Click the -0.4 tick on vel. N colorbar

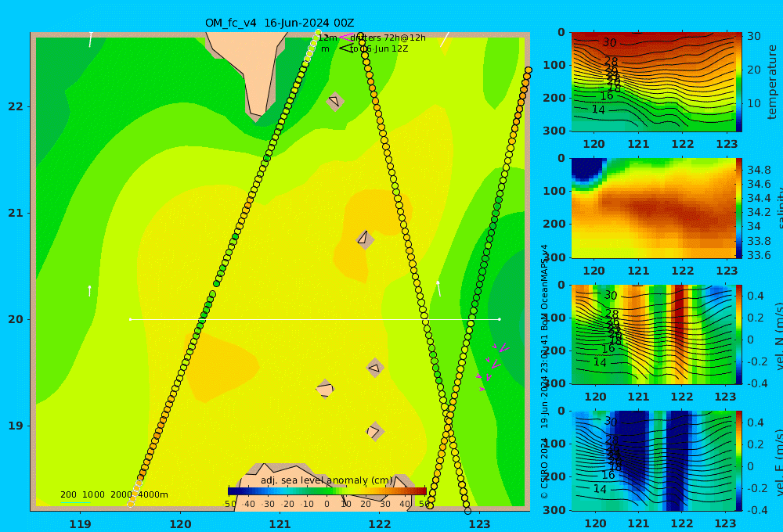[x=756, y=383]
